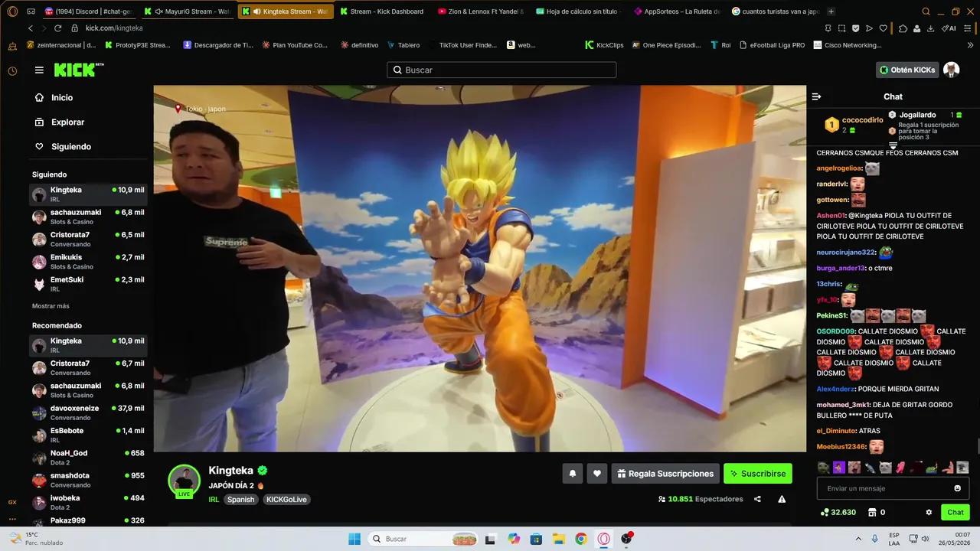Open Google Chrome from the taskbar
This screenshot has width=980, height=551.
coord(581,539)
